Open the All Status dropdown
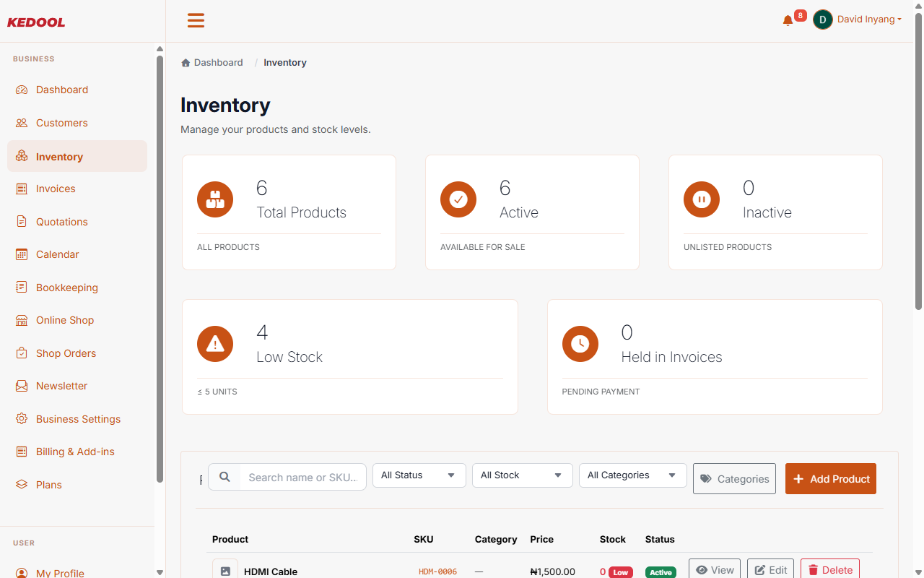 coord(419,475)
